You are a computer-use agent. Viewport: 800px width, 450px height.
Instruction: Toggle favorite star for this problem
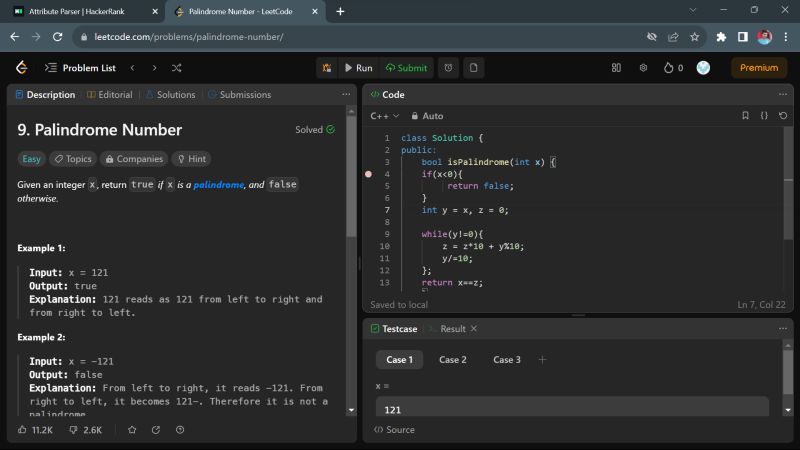coord(132,430)
